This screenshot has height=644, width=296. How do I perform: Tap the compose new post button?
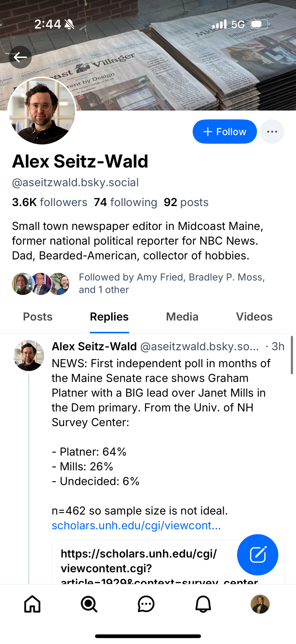tap(257, 554)
